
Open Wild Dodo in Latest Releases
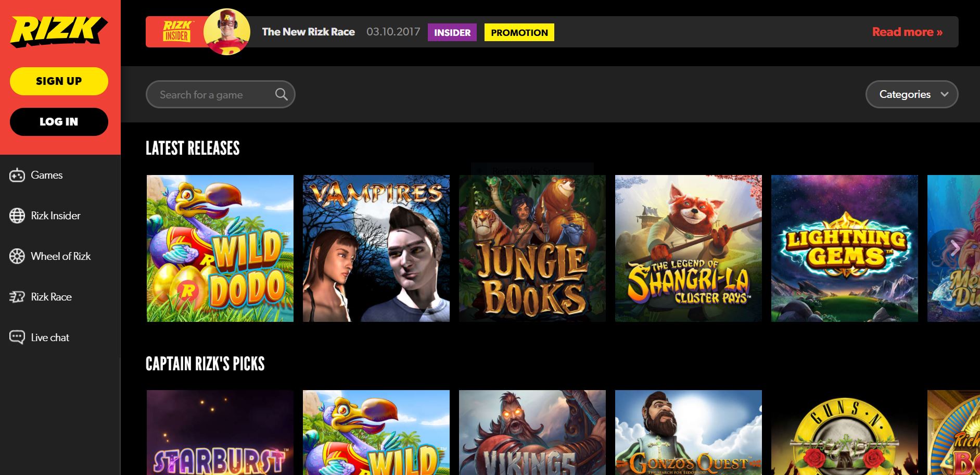point(220,248)
